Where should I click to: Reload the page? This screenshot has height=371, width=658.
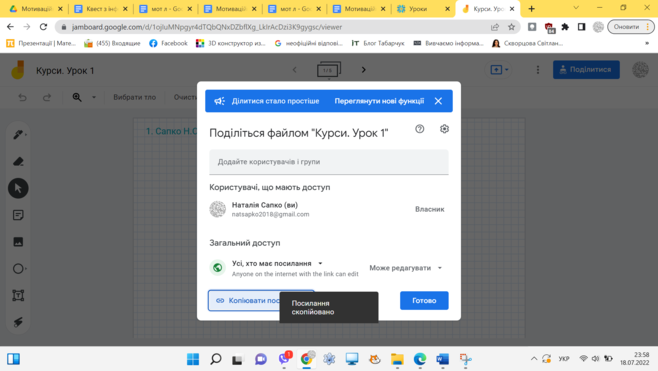[x=43, y=27]
